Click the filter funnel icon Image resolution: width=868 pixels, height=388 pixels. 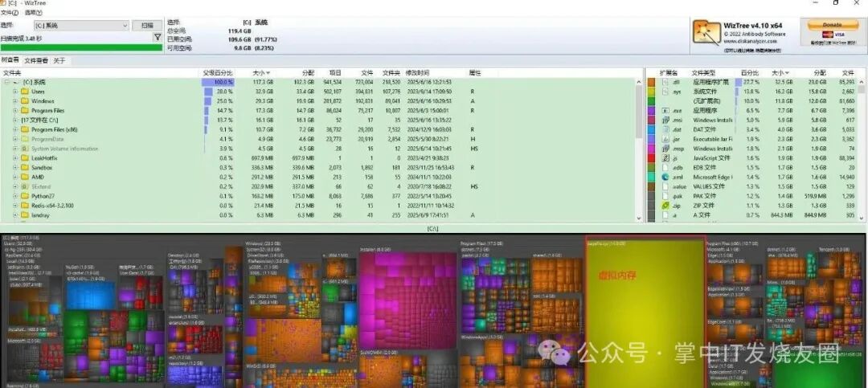pos(158,37)
